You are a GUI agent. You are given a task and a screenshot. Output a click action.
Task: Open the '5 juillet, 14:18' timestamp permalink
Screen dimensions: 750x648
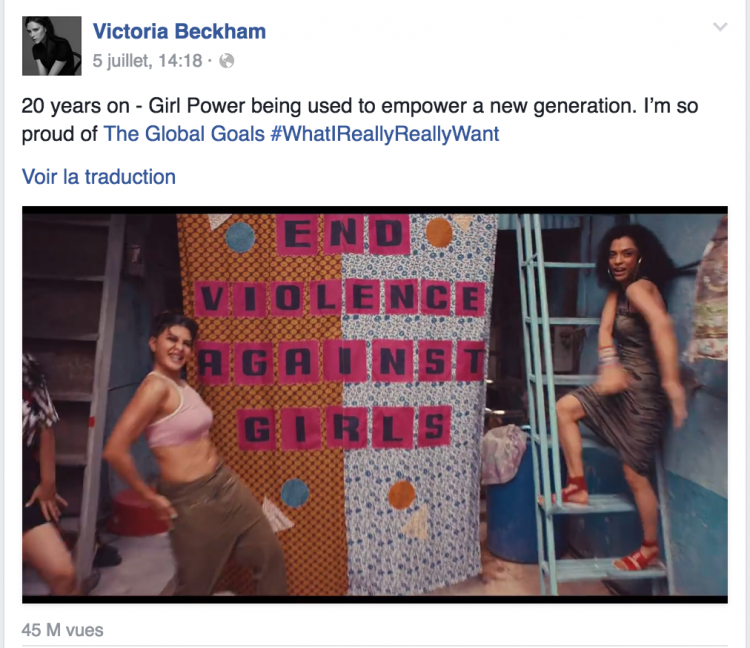pyautogui.click(x=148, y=61)
